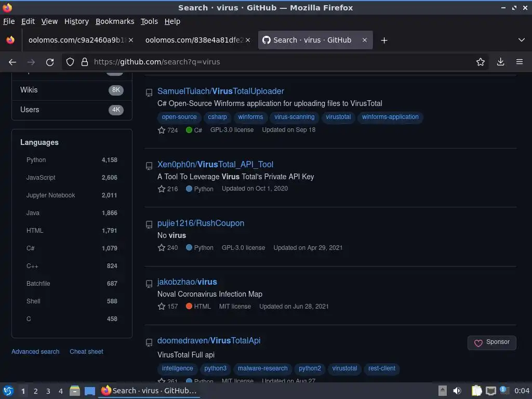Close the oolomos.com/838e4a81dfe tab
Screen dimensions: 532x399
point(248,40)
